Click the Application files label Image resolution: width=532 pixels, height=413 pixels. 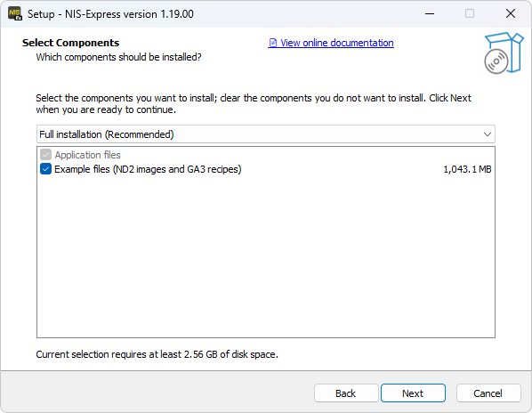pos(87,155)
